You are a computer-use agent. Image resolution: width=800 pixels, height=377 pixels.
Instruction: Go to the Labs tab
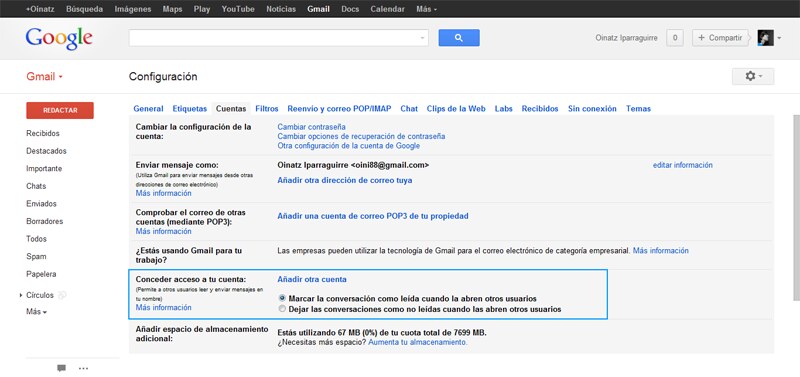click(504, 109)
